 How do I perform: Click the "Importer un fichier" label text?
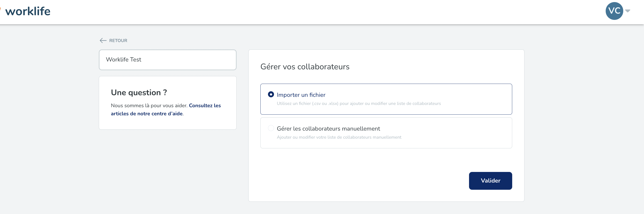click(301, 95)
